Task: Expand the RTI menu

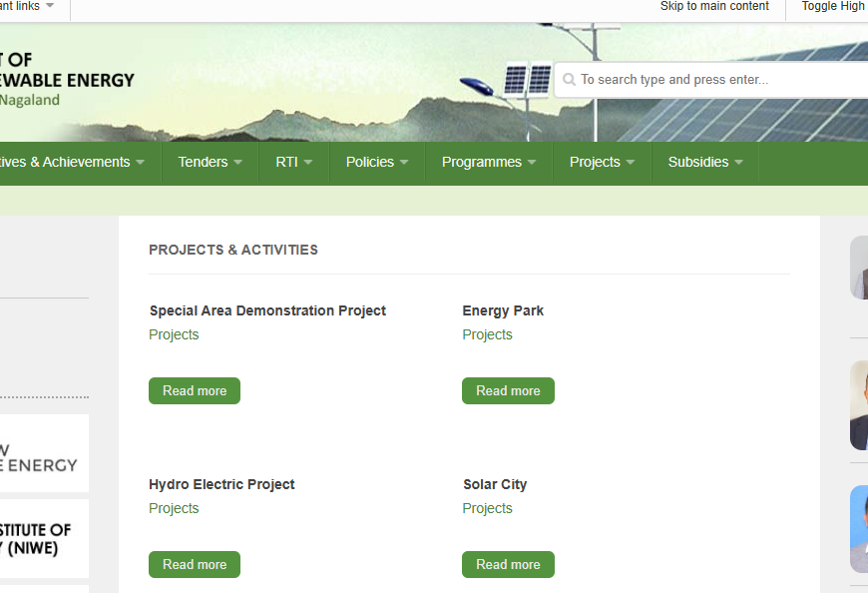Action: click(x=294, y=162)
